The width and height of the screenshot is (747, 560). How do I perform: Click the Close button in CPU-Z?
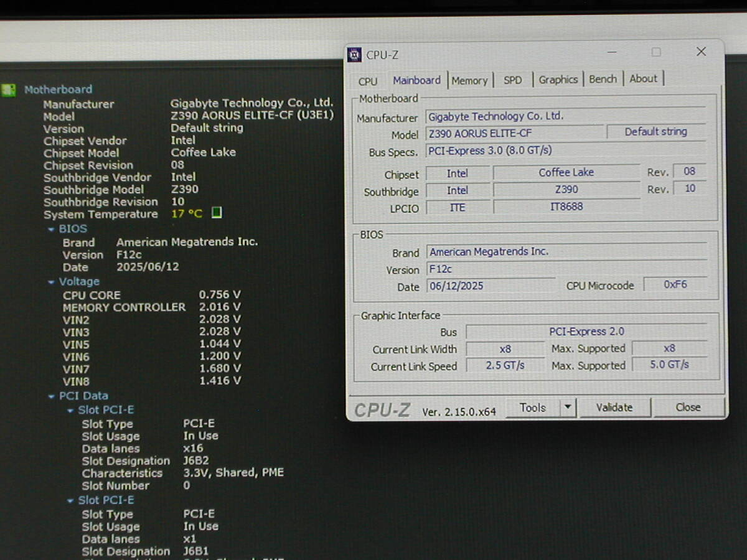tap(688, 407)
